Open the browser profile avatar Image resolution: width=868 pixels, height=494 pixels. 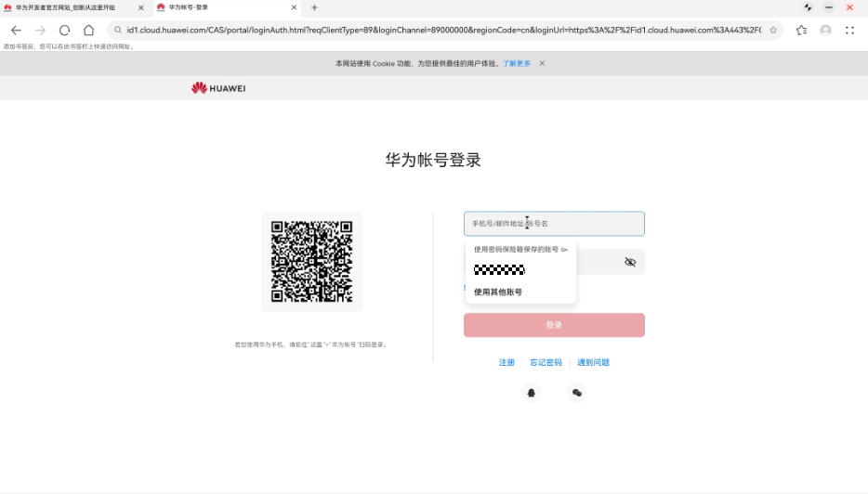click(825, 31)
